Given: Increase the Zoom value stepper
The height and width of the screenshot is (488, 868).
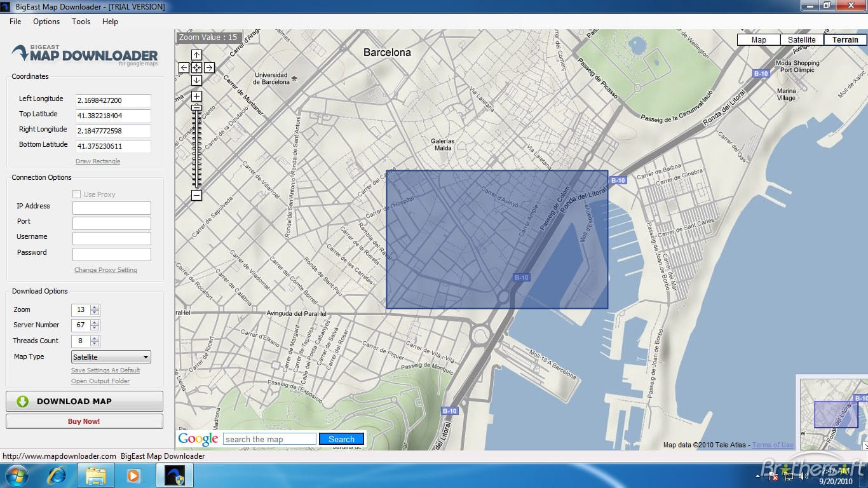Looking at the screenshot, I should pyautogui.click(x=95, y=307).
